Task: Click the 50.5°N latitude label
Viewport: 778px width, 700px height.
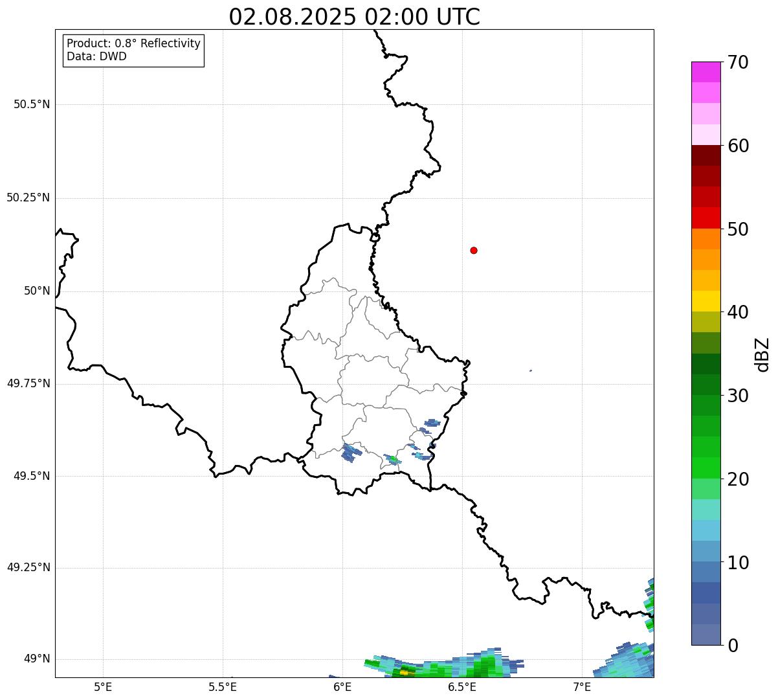Action: click(x=32, y=104)
